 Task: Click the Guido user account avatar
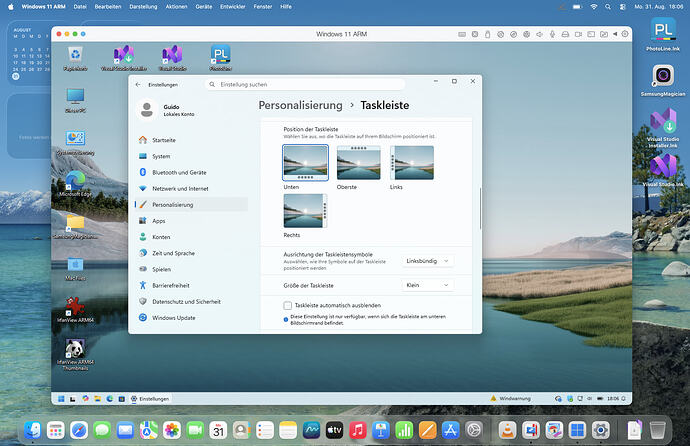147,110
